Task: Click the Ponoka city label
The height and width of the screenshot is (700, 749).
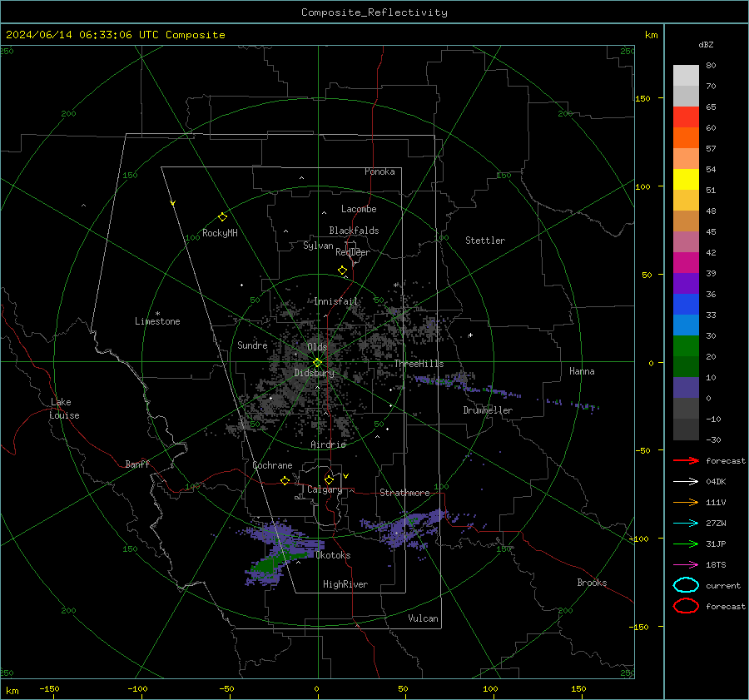Action: coord(379,171)
